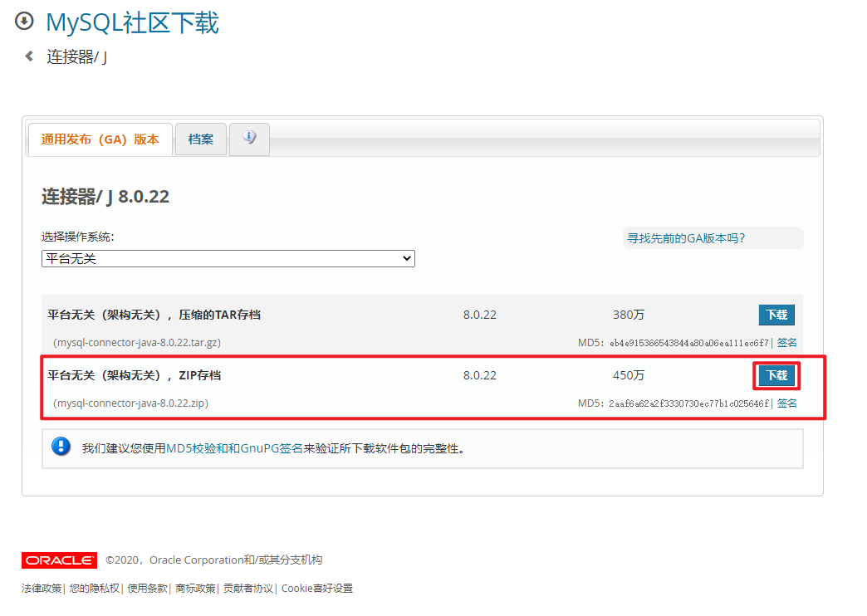Select the zip MD5 hash starting with 2aaf
Screen dimensions: 867x616
689,403
